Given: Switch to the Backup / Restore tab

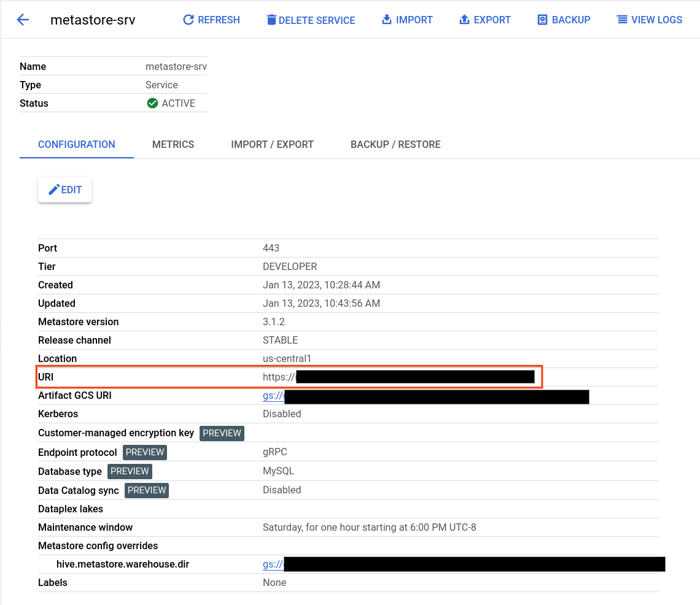Looking at the screenshot, I should (x=395, y=144).
